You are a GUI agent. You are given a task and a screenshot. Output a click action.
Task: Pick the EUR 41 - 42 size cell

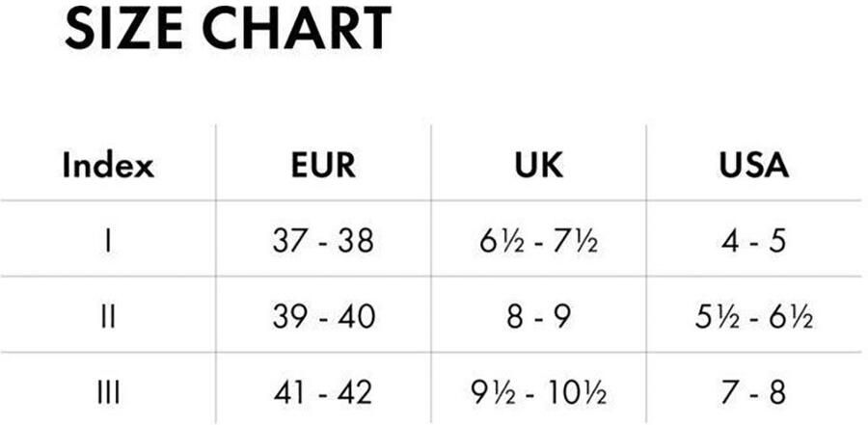pyautogui.click(x=323, y=392)
